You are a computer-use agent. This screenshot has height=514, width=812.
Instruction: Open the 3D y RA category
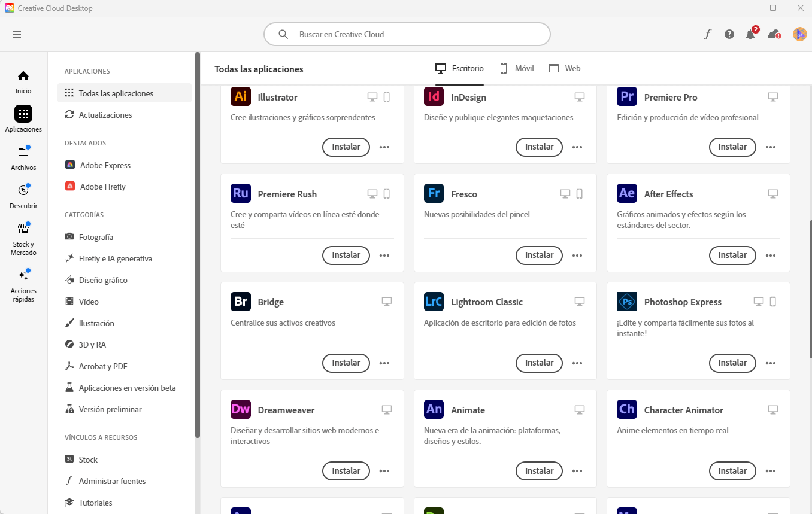(x=125, y=345)
